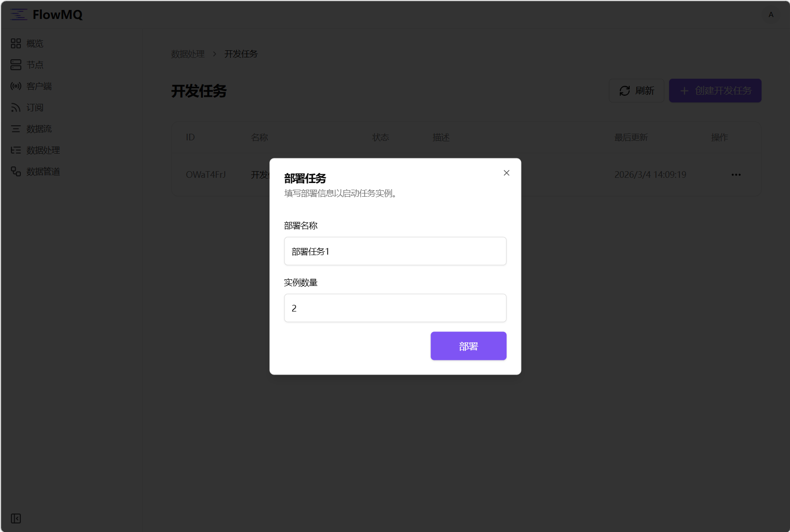The width and height of the screenshot is (790, 532).
Task: Select the 数据处理 data processing section
Action: (x=42, y=150)
